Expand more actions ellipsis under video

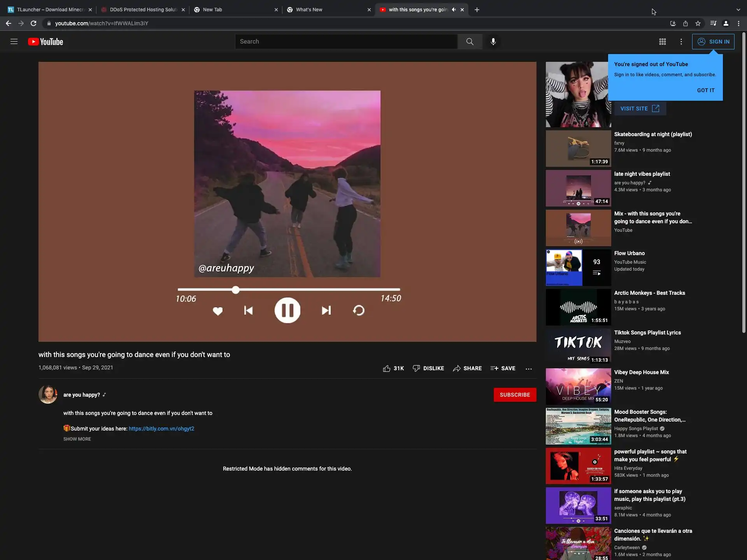pos(528,369)
